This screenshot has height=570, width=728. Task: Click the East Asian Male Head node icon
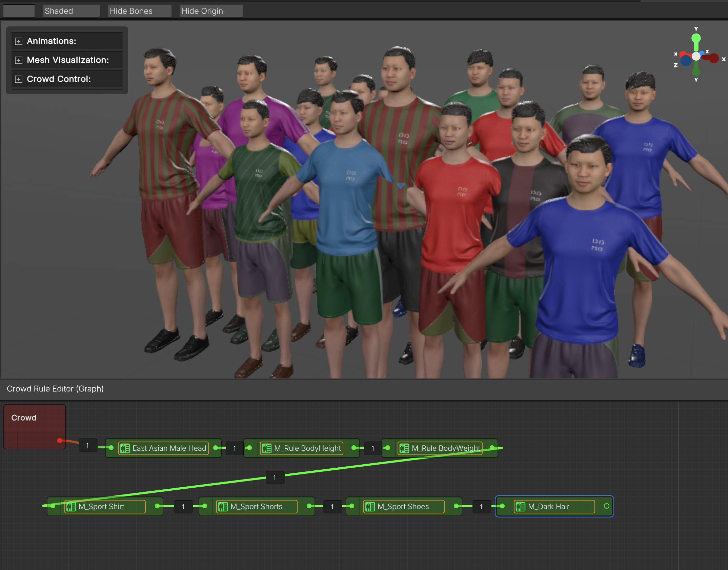[125, 448]
